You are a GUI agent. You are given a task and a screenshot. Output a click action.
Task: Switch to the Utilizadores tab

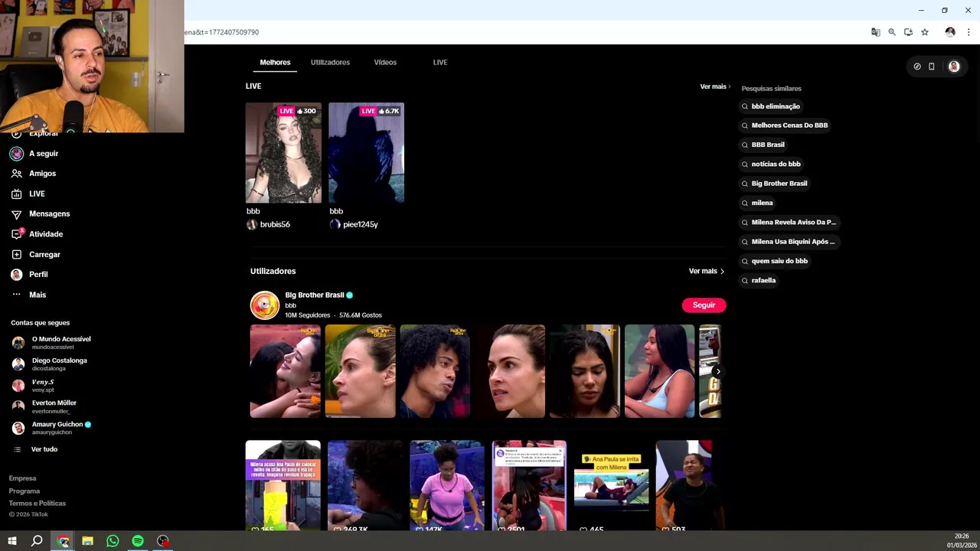(330, 62)
